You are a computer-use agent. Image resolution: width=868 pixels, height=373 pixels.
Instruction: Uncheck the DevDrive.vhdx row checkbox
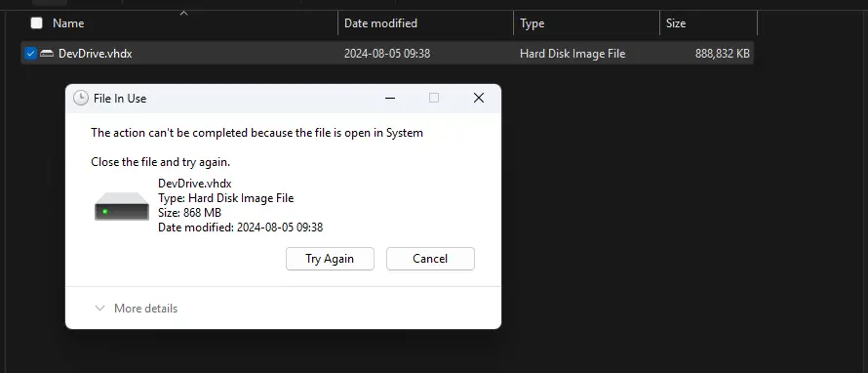tap(31, 54)
